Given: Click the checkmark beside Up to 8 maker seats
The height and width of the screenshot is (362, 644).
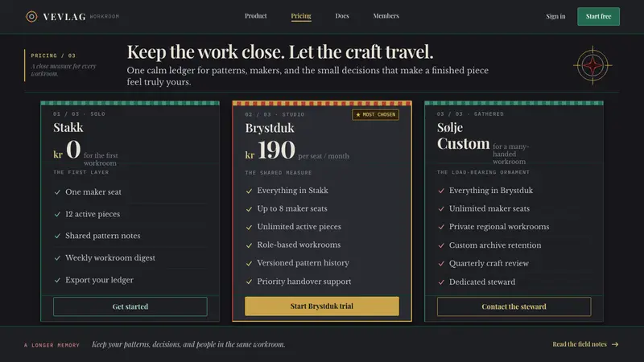Looking at the screenshot, I should [x=249, y=209].
